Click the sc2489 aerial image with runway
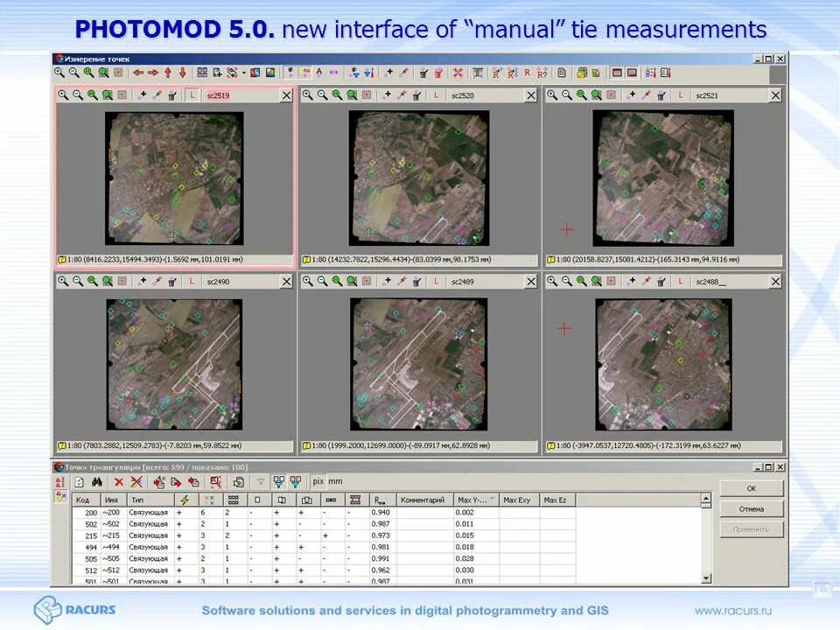 click(418, 364)
